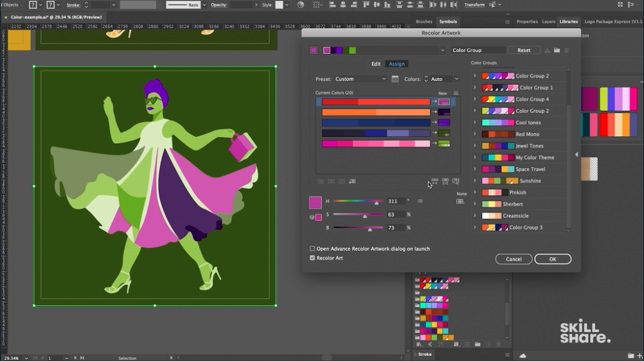The height and width of the screenshot is (361, 644).
Task: Click the save changes to color group icon
Action: [547, 50]
